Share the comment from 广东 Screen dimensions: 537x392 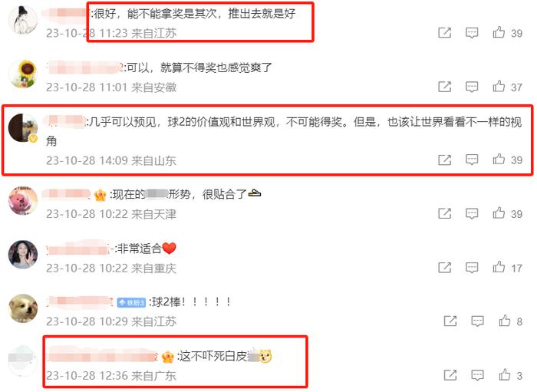tap(450, 375)
